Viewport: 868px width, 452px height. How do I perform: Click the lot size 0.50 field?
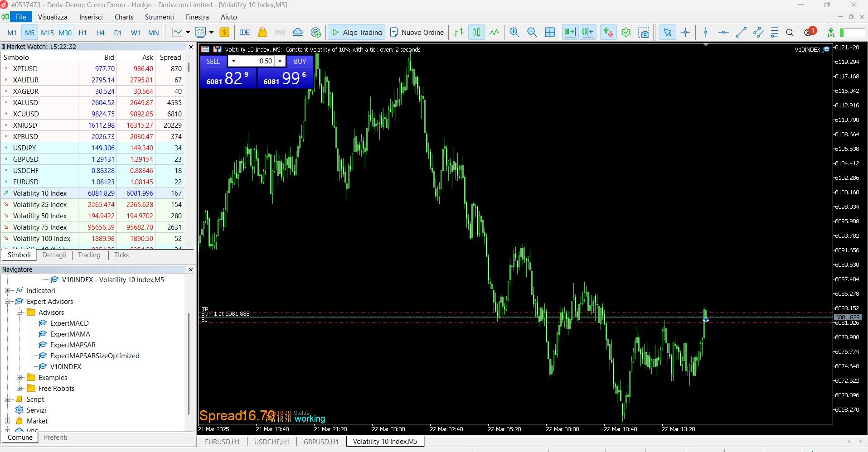257,61
